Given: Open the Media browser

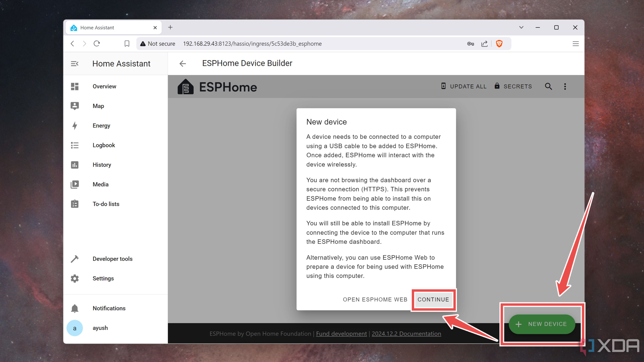Looking at the screenshot, I should 115,184.
